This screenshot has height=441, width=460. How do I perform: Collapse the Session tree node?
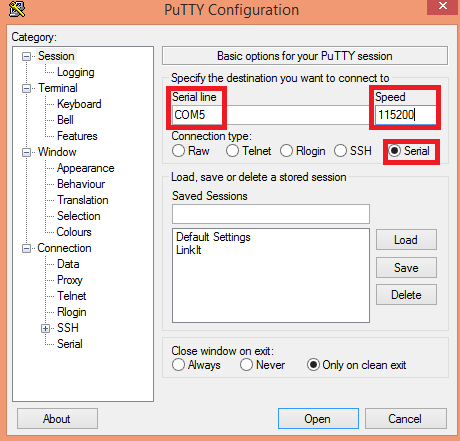26,56
